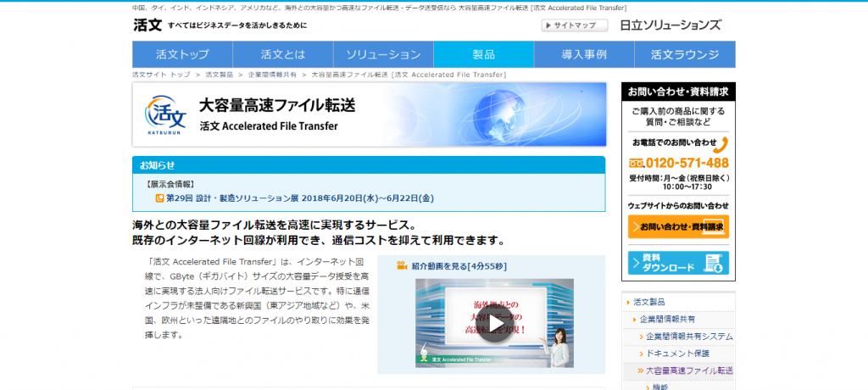Click the video camera icon beside 紹介動画を見る
Screen dimensions: 868x390
[402, 265]
